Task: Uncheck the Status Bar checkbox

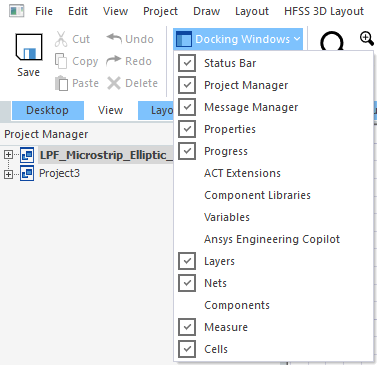Action: coord(187,63)
